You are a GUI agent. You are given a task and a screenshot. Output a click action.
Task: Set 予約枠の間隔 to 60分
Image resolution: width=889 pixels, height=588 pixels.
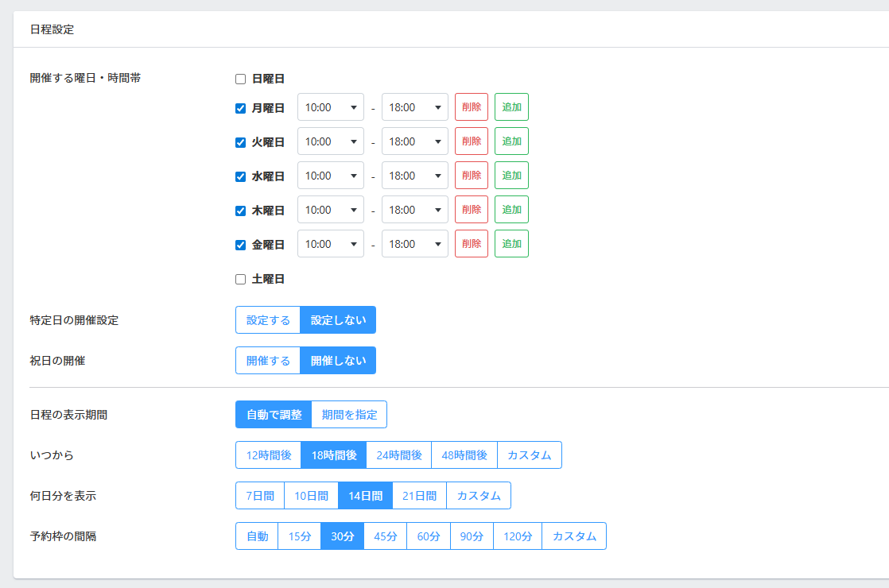click(x=429, y=536)
